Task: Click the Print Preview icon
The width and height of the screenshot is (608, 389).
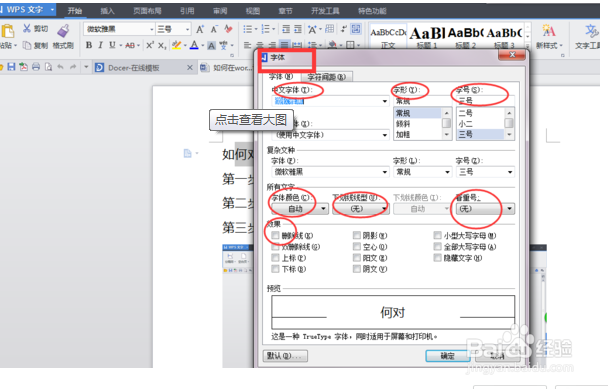Action: coord(48,67)
